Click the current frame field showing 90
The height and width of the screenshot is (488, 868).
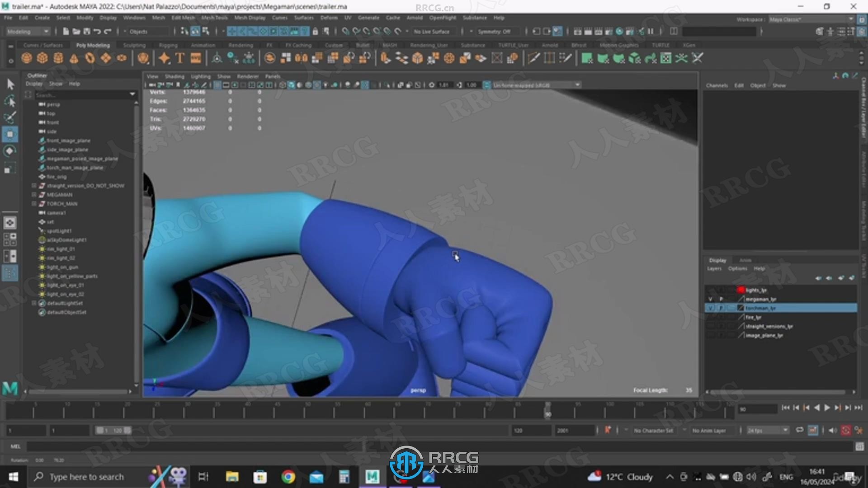pyautogui.click(x=758, y=409)
